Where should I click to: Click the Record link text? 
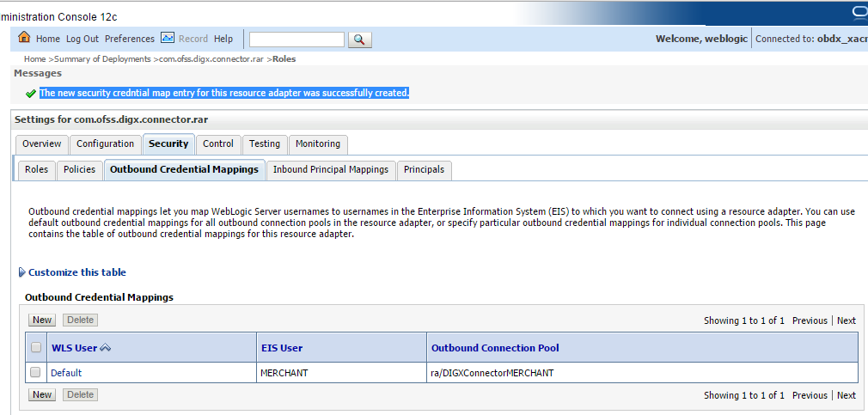[193, 39]
